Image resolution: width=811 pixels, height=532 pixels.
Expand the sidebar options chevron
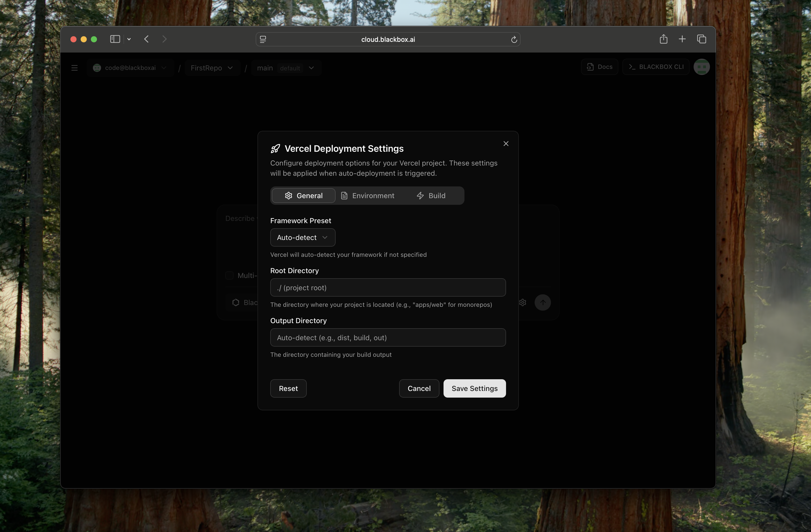click(x=129, y=39)
